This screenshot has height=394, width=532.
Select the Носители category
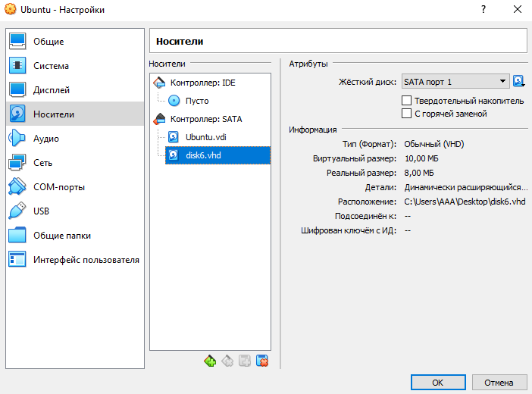coord(75,114)
